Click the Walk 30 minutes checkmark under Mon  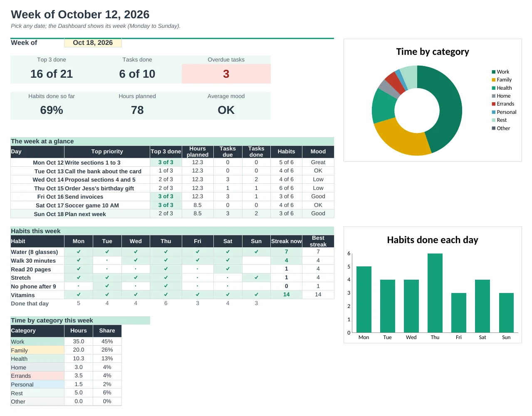(79, 260)
